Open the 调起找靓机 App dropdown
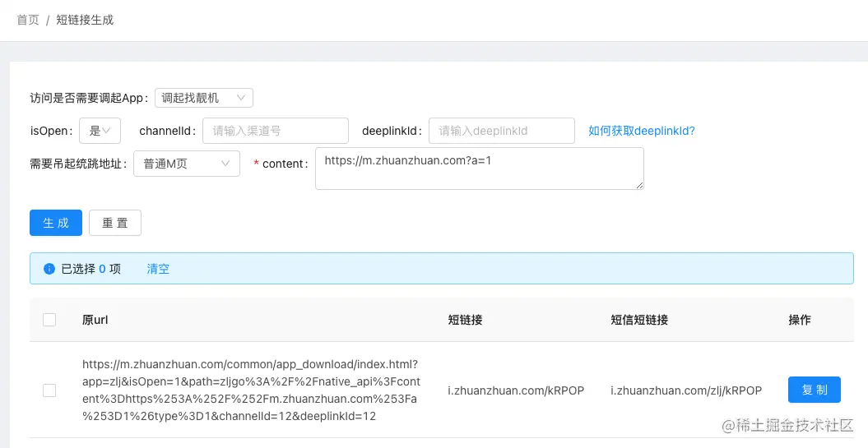Screen dimensions: 868x448 pyautogui.click(x=204, y=98)
